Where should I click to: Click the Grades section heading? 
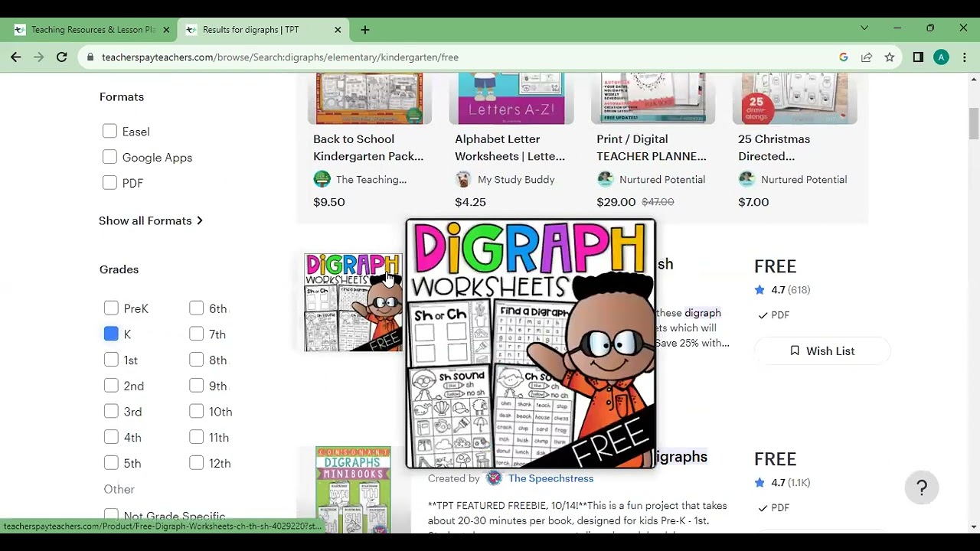(119, 269)
